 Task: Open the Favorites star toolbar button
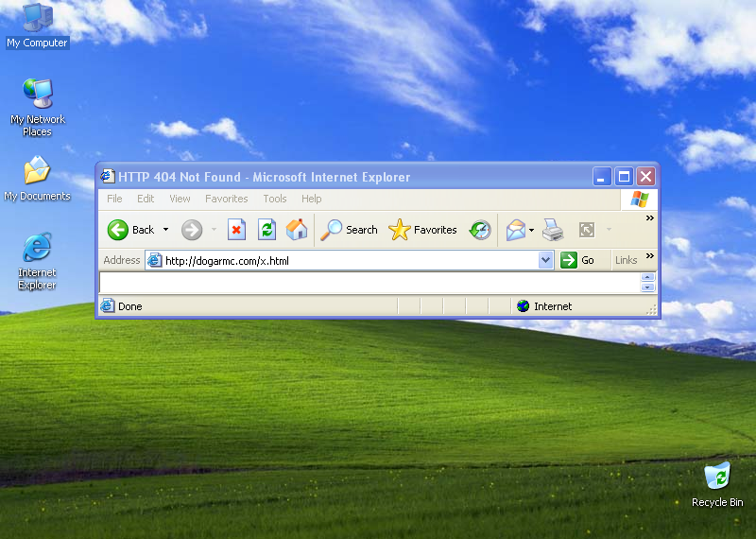(x=422, y=230)
